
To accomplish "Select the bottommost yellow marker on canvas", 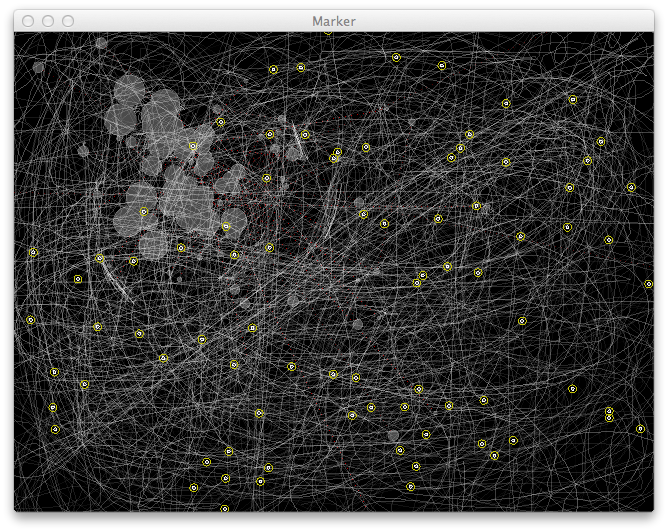I will point(224,508).
